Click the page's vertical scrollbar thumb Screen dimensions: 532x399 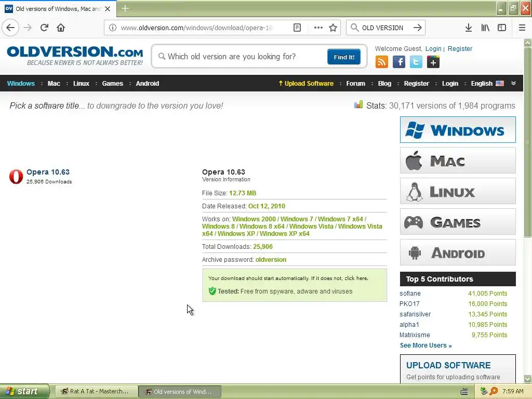pyautogui.click(x=528, y=142)
